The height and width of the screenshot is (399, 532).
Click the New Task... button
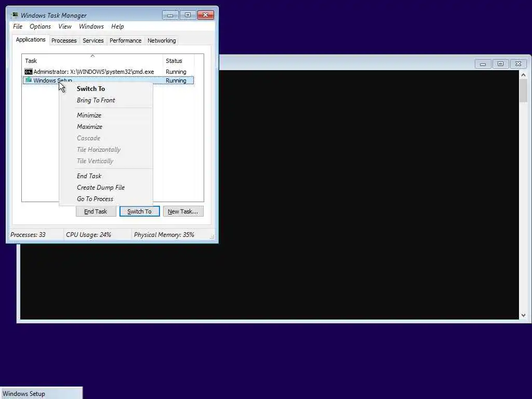coord(183,211)
